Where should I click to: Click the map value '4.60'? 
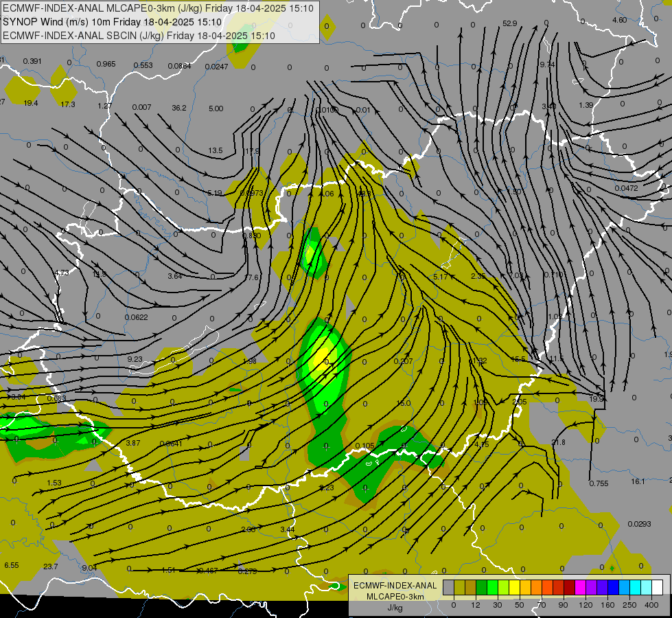[x=619, y=20]
